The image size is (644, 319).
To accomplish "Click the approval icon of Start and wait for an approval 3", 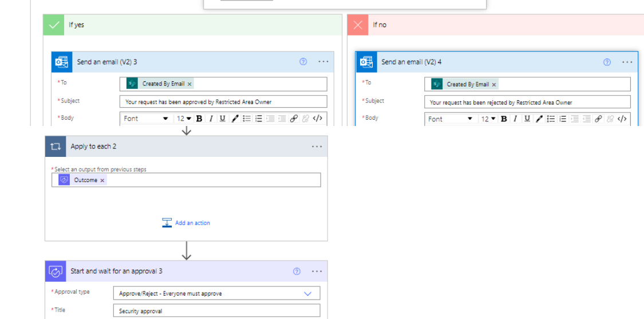I will pyautogui.click(x=56, y=271).
